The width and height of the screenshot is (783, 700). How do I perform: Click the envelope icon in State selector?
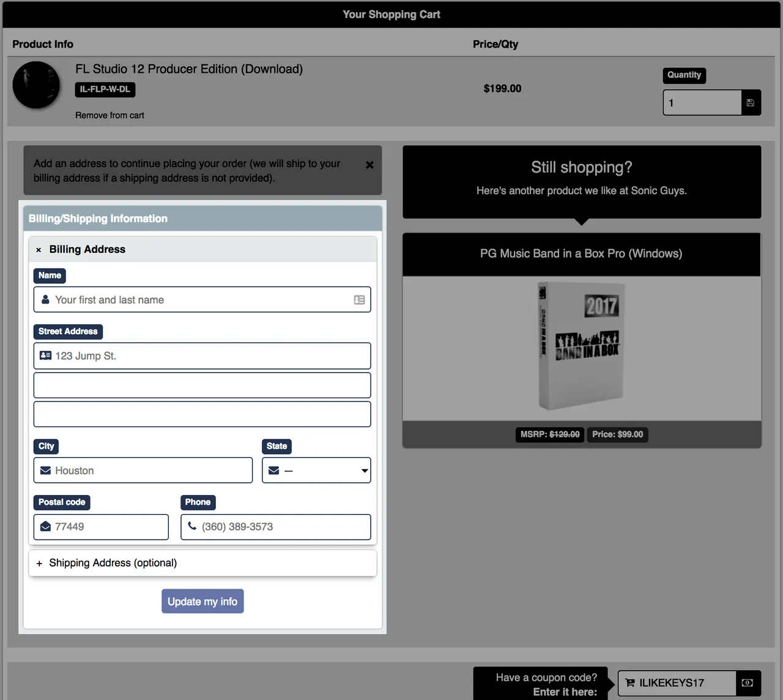coord(273,471)
